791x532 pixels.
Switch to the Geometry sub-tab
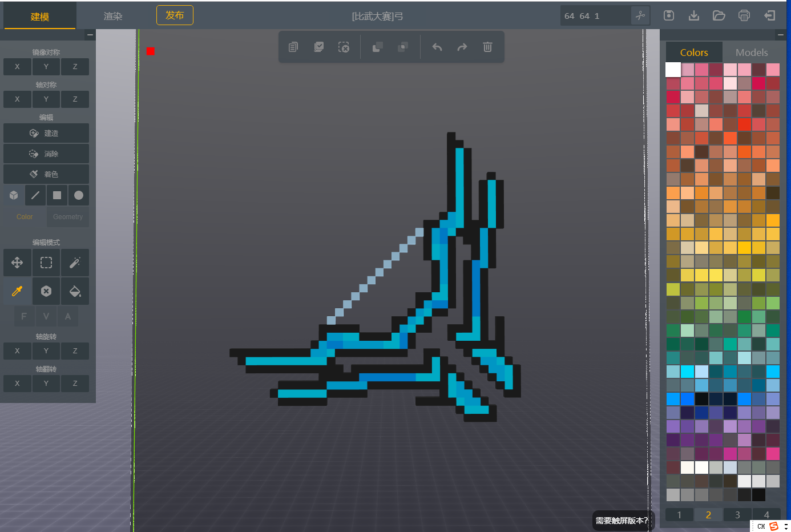[x=68, y=217]
